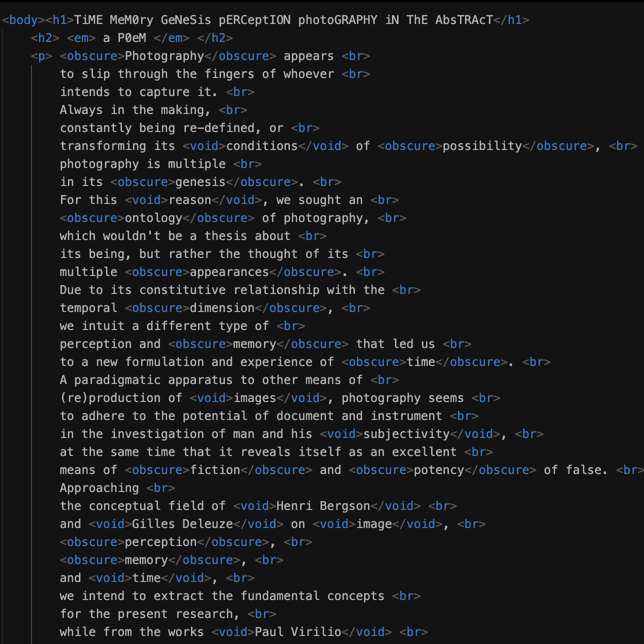The image size is (644, 644).
Task: Click the opening body tag
Action: click(x=23, y=20)
